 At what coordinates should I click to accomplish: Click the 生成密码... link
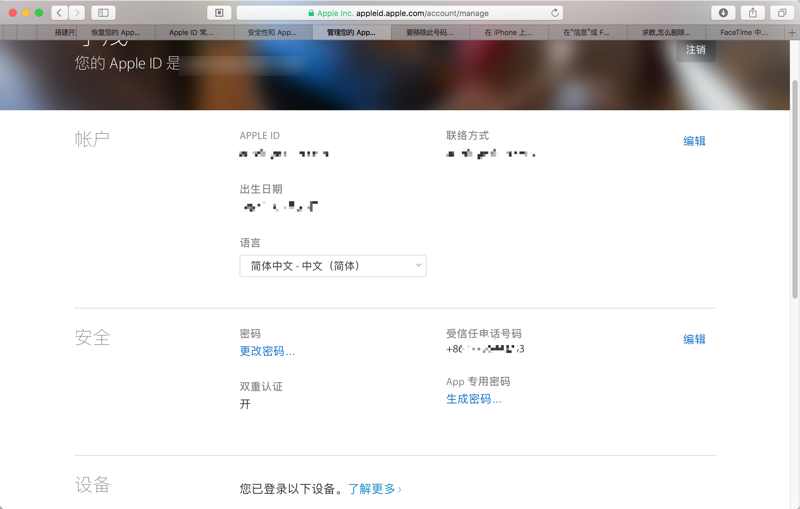[474, 399]
